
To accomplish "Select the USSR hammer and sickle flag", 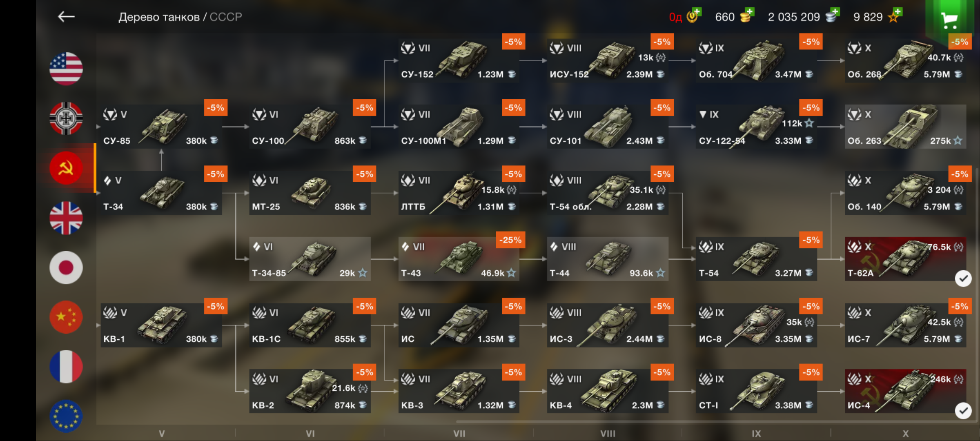I will pyautogui.click(x=66, y=168).
